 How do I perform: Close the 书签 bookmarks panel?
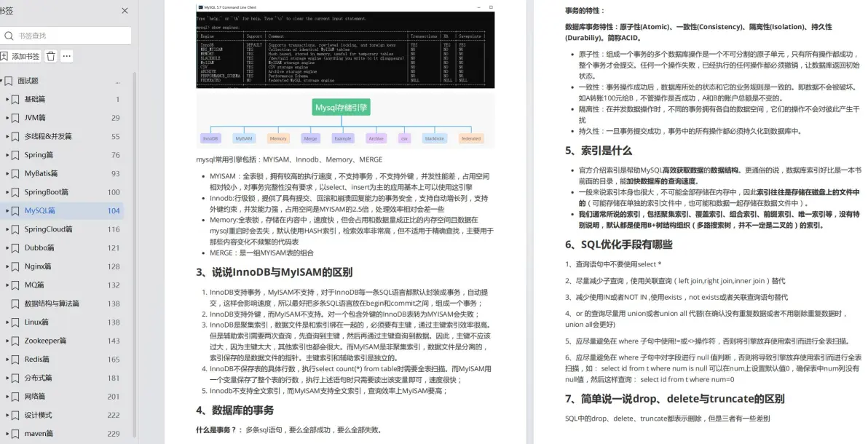coord(125,10)
